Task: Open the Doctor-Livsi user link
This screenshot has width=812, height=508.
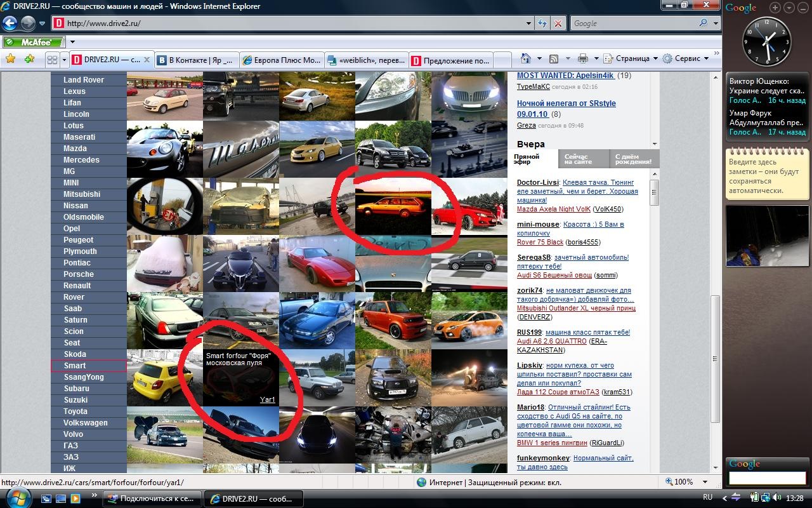Action: (538, 183)
